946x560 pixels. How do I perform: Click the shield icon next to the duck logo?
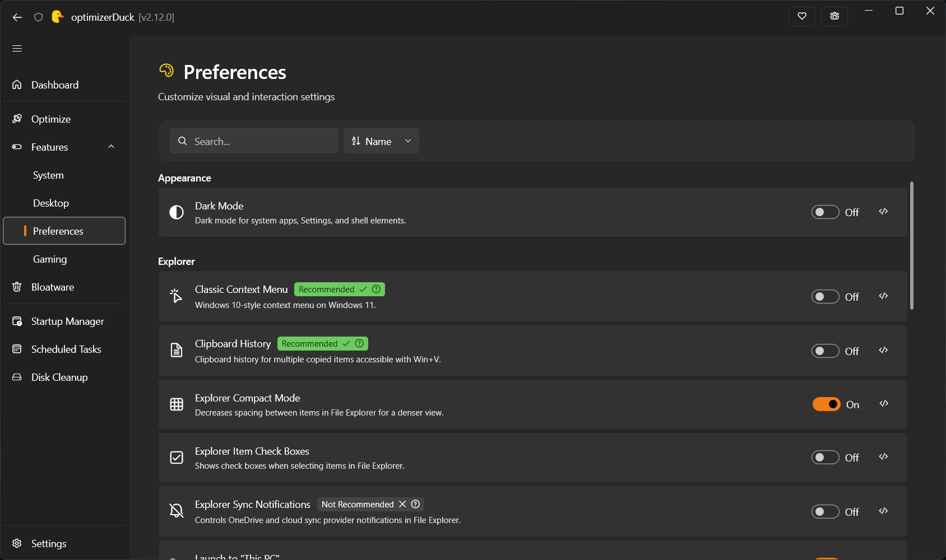[x=38, y=17]
